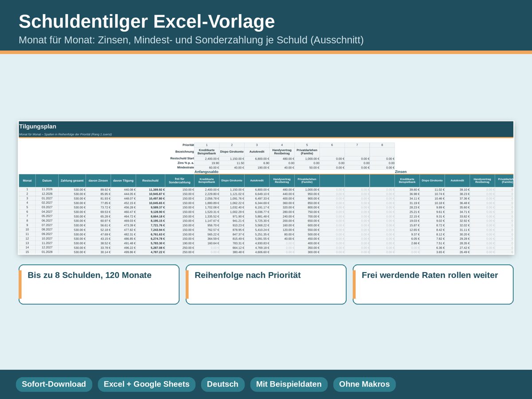
Task: Select the "Priorität" row label above Bezeichnung
Action: (188, 145)
